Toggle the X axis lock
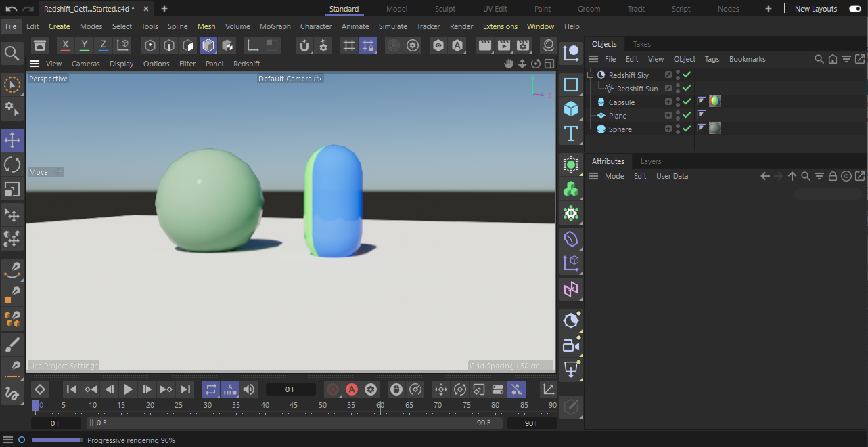The width and height of the screenshot is (868, 447). click(x=65, y=45)
